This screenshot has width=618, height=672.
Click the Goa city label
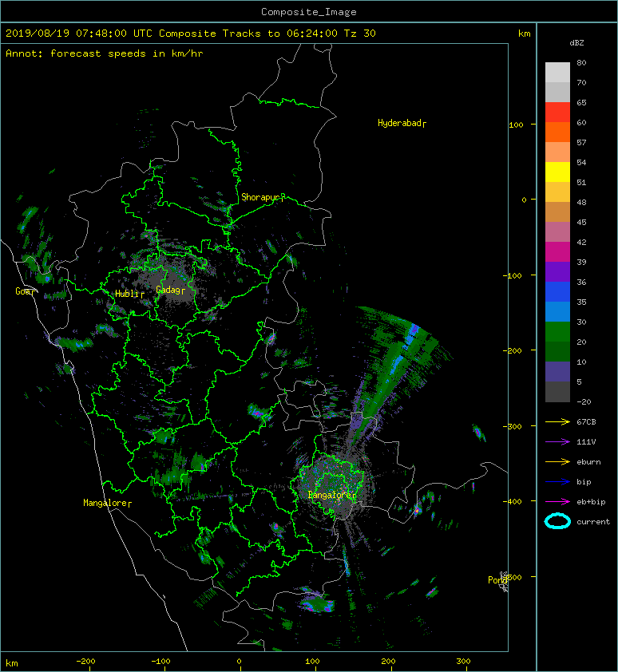[x=26, y=291]
